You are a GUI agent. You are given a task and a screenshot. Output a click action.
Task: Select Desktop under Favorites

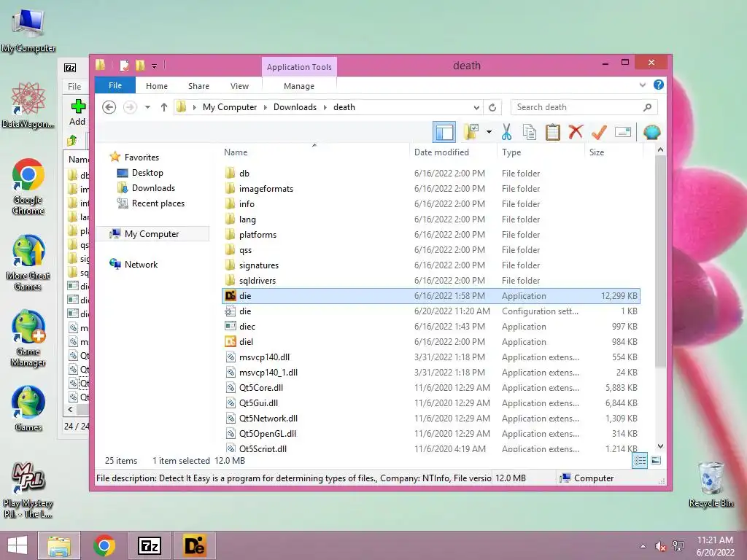[147, 173]
